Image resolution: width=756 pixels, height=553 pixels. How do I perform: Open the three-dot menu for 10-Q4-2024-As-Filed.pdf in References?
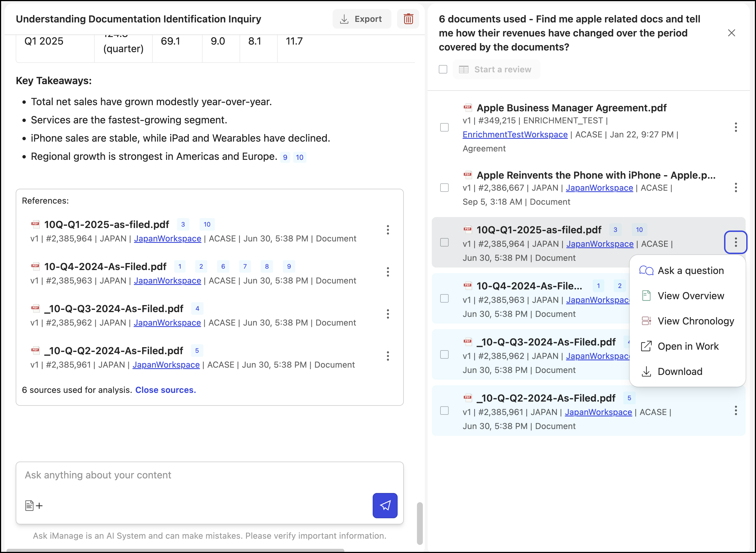388,272
